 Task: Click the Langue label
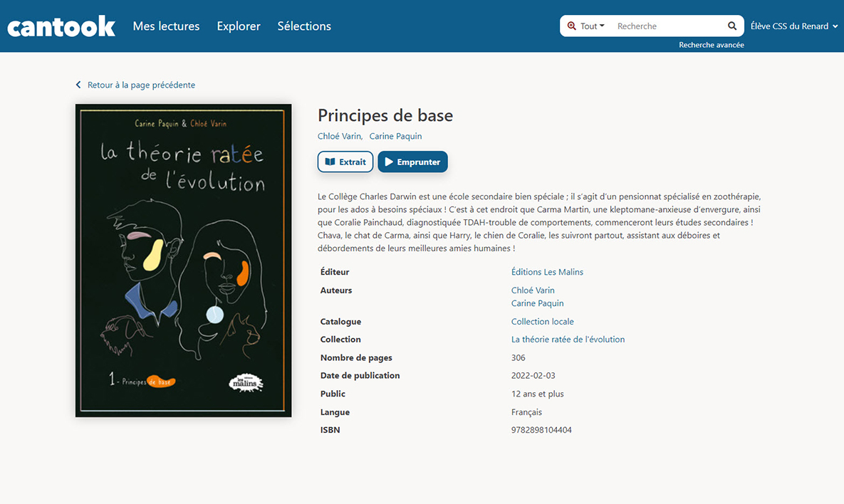coord(335,412)
